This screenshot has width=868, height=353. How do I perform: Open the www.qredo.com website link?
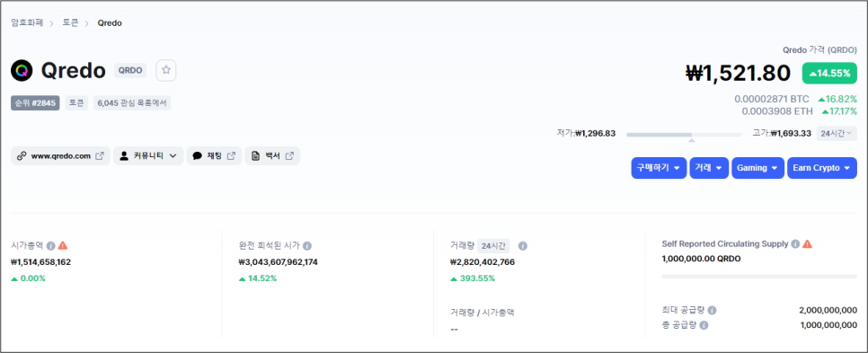click(60, 156)
